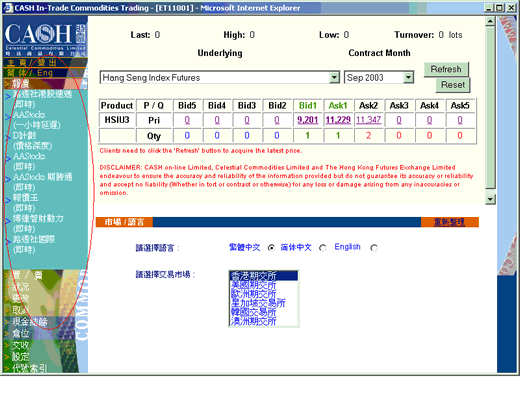
Task: Select 星加坡交易所 in the market list
Action: pyautogui.click(x=264, y=303)
